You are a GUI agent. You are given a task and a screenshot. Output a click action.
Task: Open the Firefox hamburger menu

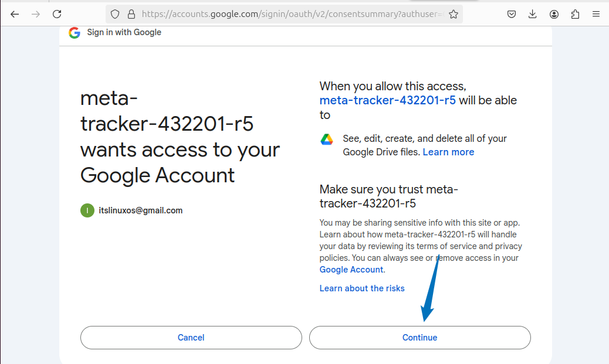tap(596, 14)
